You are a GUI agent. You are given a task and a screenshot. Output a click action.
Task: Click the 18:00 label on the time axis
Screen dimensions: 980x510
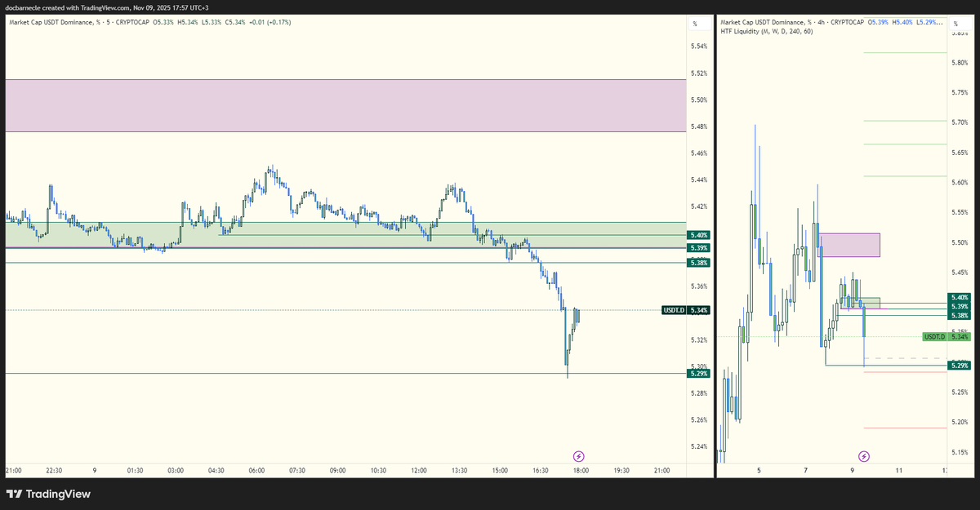pyautogui.click(x=580, y=470)
